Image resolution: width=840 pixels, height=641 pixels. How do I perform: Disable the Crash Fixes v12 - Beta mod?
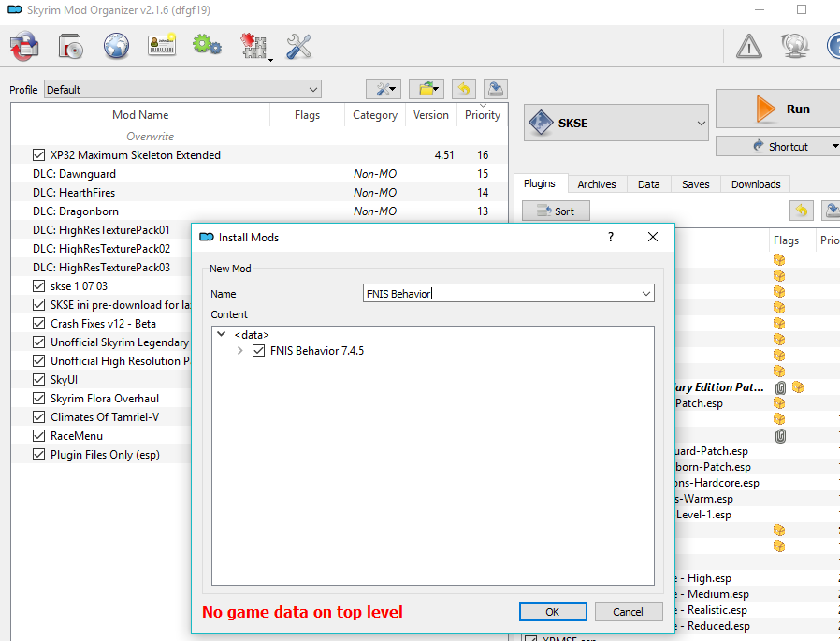click(38, 323)
